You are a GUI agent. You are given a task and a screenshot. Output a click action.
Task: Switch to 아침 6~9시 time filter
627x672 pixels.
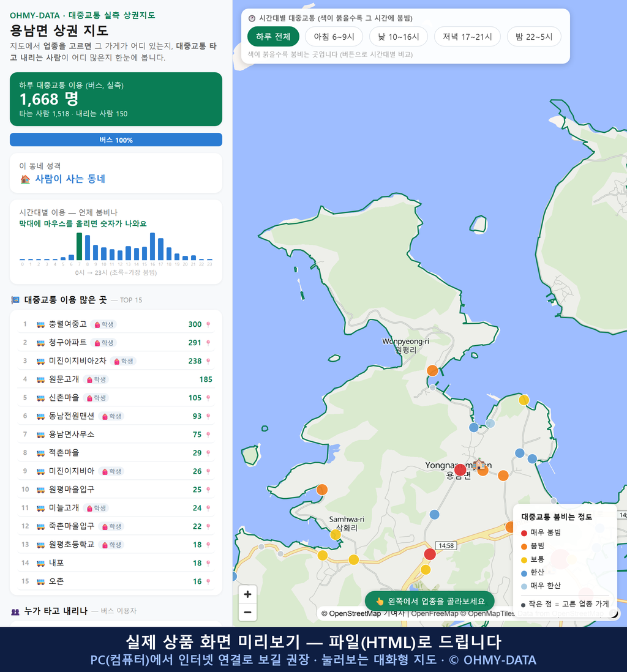tap(334, 37)
